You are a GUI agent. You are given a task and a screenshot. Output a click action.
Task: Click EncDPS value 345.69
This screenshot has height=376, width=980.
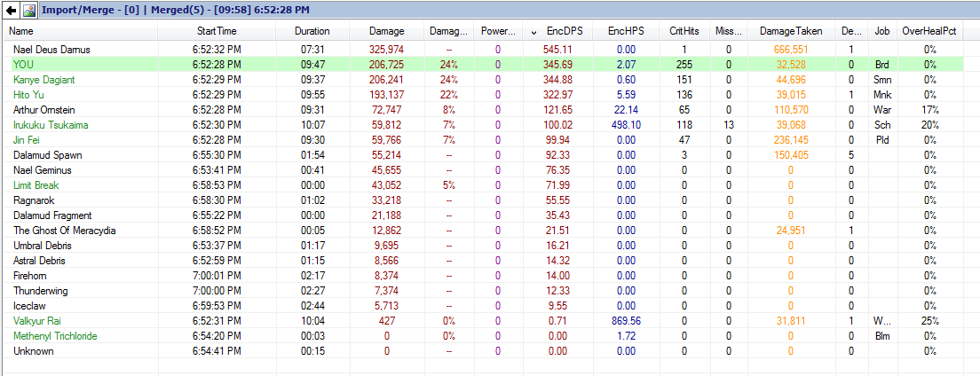tap(558, 65)
